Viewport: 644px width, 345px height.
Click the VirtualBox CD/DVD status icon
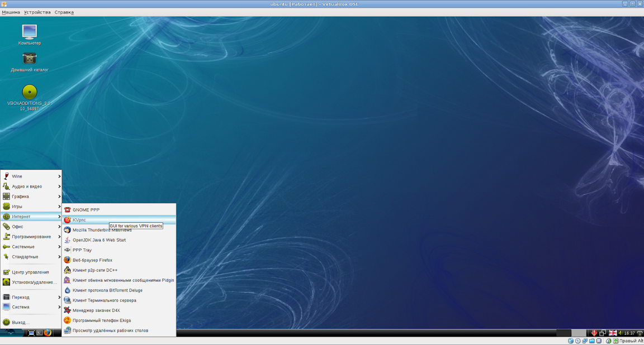pyautogui.click(x=578, y=341)
